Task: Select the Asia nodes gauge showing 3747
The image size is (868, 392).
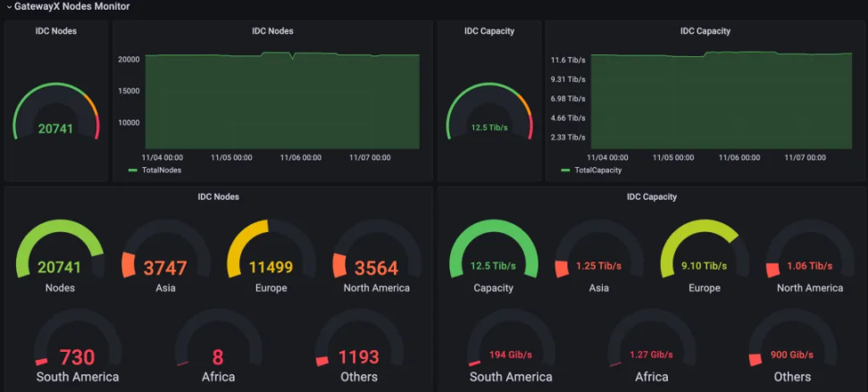Action: (165, 255)
